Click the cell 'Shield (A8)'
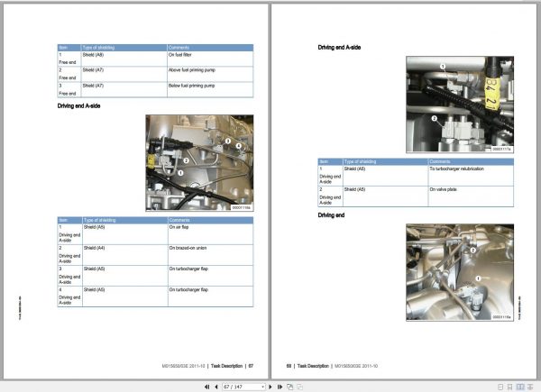The height and width of the screenshot is (392, 541). [124, 59]
